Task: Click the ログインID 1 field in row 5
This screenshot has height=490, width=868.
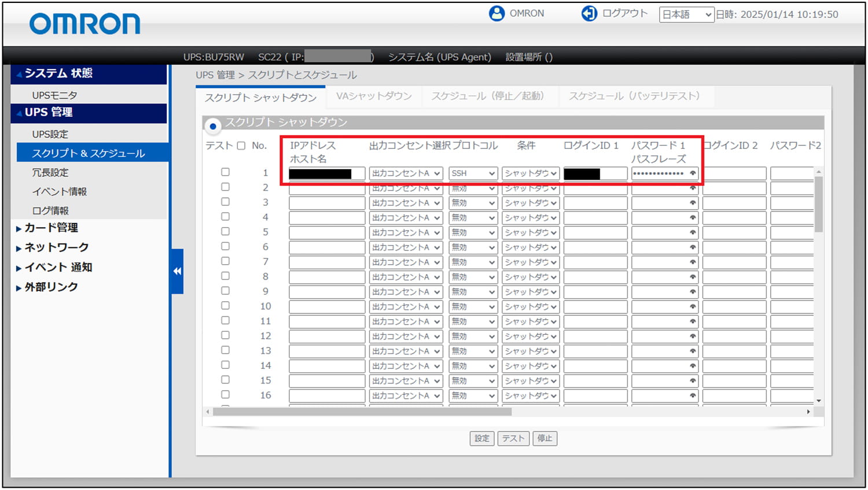Action: coord(595,232)
